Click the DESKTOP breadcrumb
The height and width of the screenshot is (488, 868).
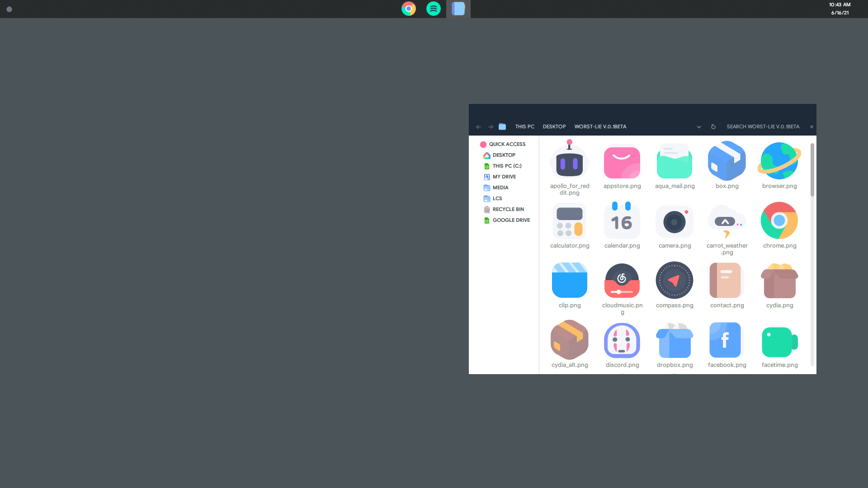point(554,127)
